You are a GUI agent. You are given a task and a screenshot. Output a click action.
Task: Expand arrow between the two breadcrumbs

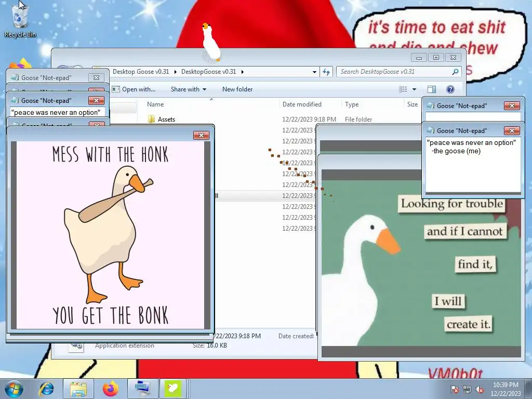click(x=175, y=72)
